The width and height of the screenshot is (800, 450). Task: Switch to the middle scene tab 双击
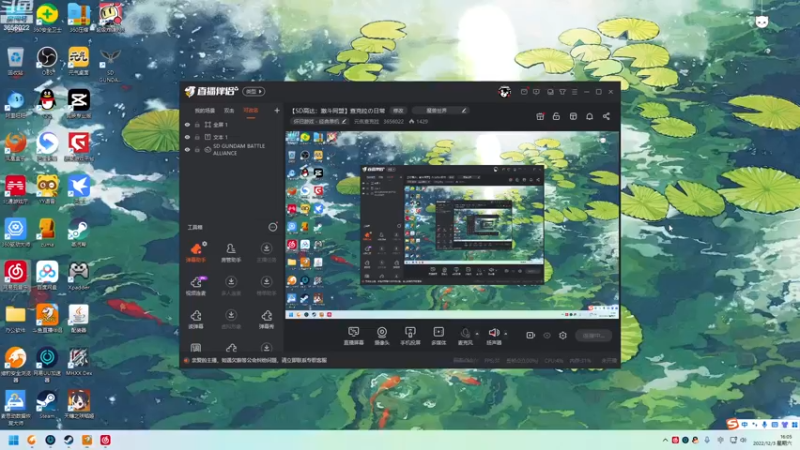(x=229, y=111)
